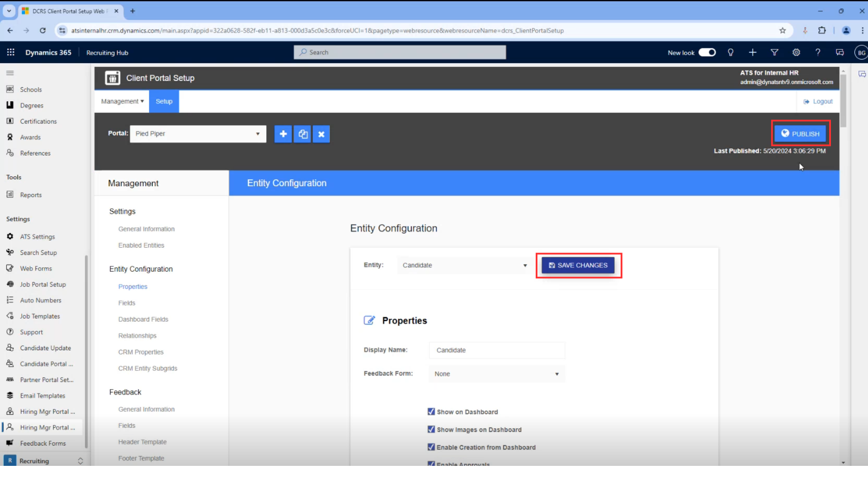This screenshot has height=488, width=868.
Task: Uncheck Show Images on Dashboard checkbox
Action: 431,429
